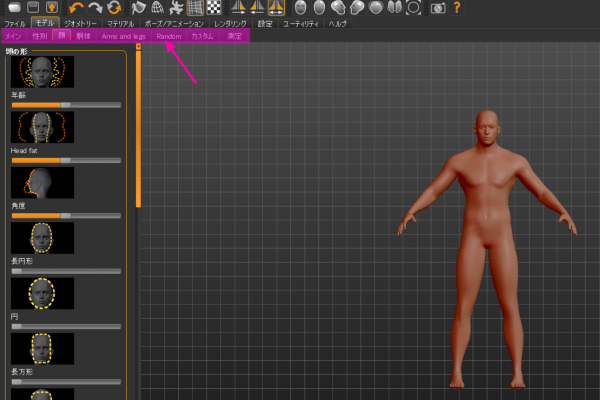Switch to the カスタム sub-tab

coord(202,36)
